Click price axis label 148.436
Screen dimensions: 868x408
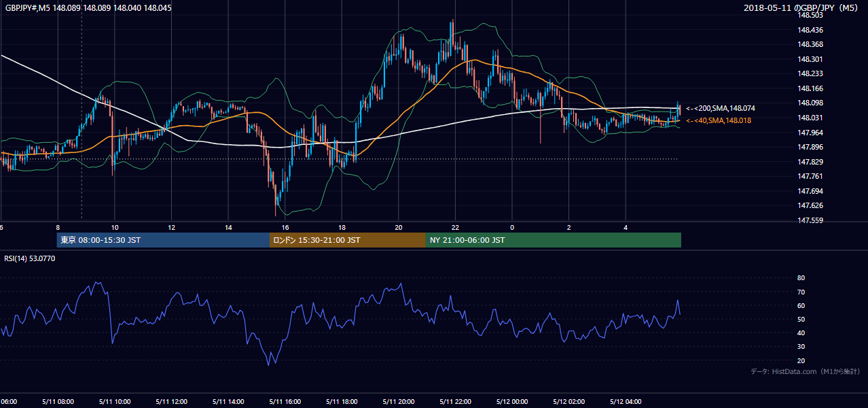click(x=810, y=30)
